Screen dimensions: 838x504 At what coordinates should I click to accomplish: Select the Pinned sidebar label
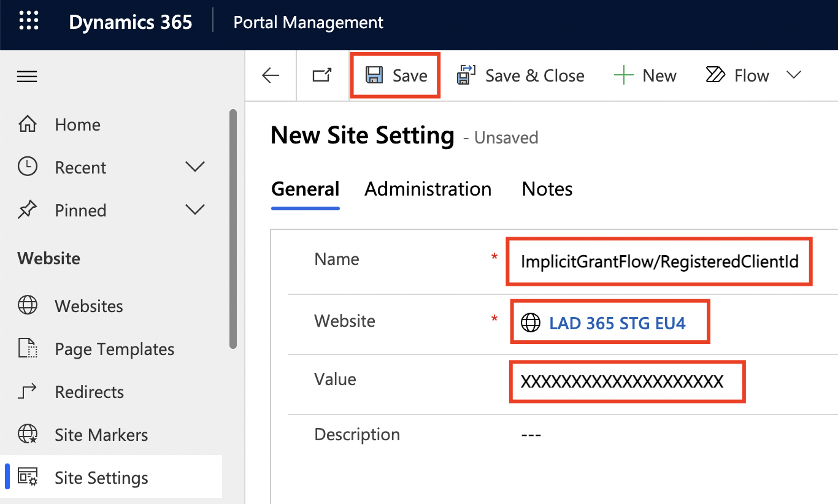[80, 210]
